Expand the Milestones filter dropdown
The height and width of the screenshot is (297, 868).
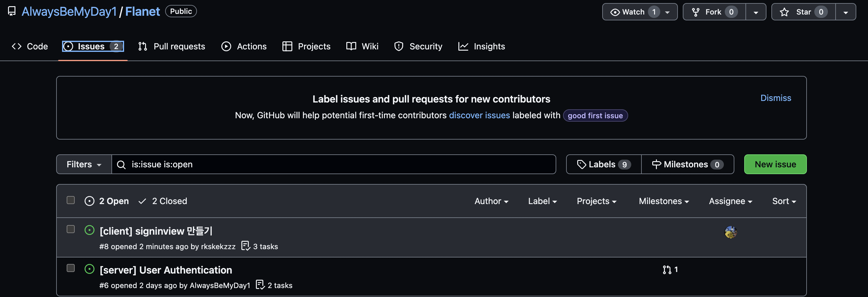point(664,201)
